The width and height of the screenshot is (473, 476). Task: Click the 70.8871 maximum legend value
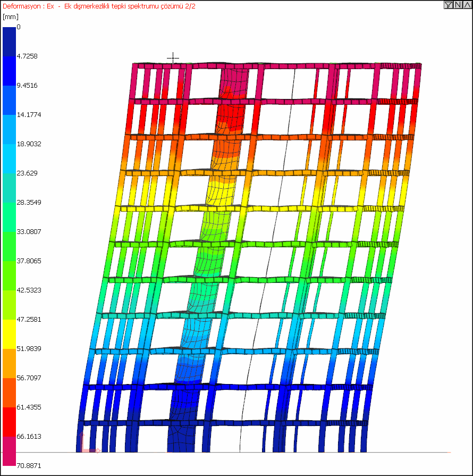29,466
